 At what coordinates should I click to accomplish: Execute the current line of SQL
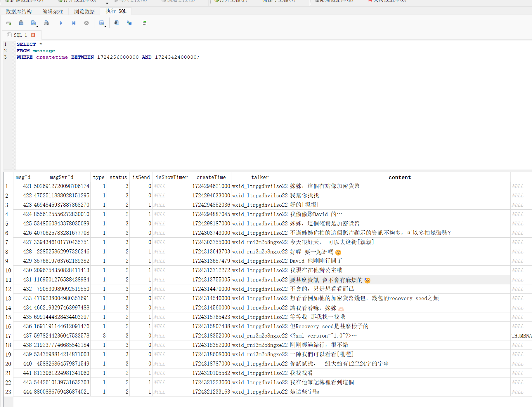coord(74,23)
